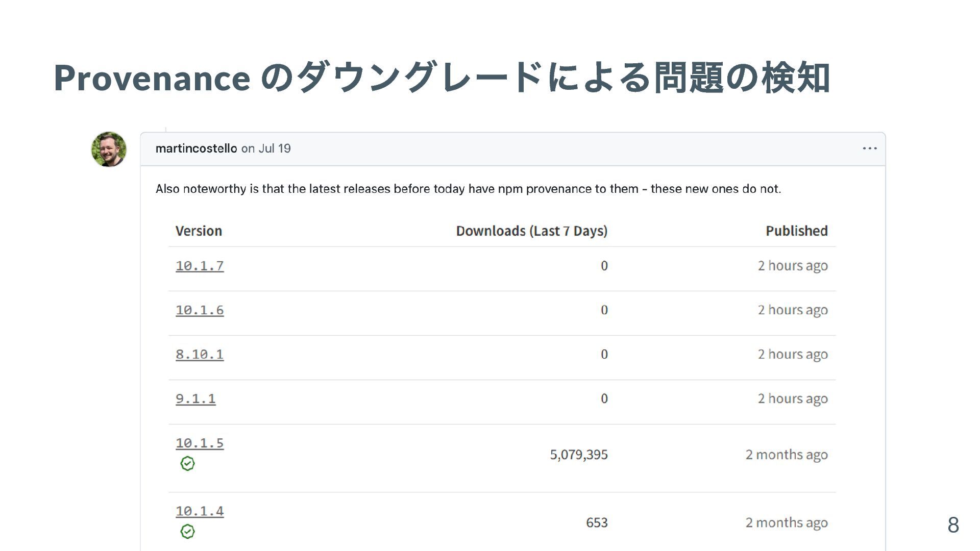This screenshot has height=551, width=980.
Task: Click the 5,079,395 downloads value
Action: point(578,455)
